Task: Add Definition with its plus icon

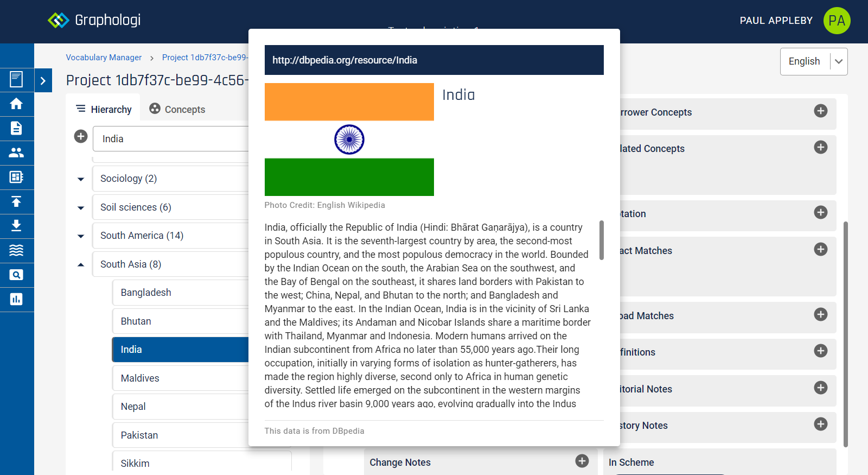Action: (x=821, y=351)
